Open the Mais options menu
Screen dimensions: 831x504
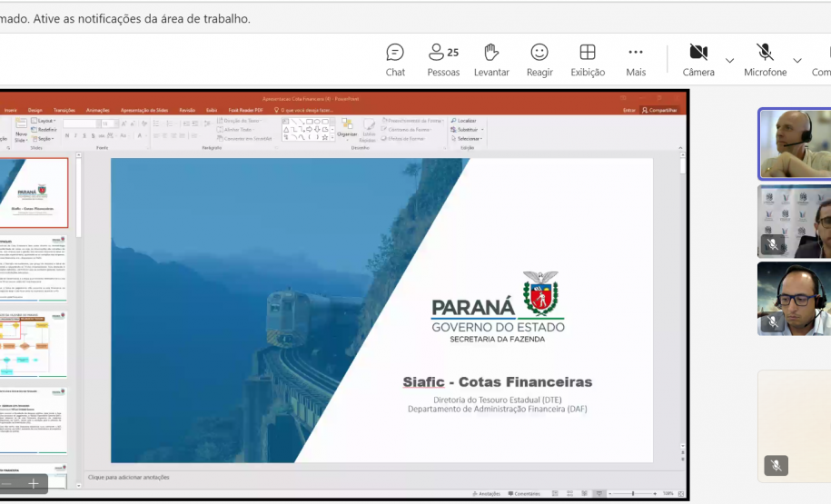[x=636, y=60]
